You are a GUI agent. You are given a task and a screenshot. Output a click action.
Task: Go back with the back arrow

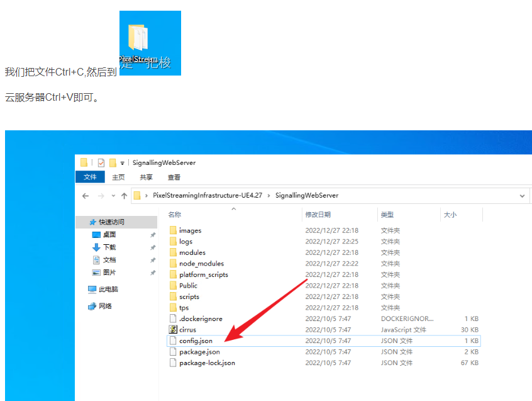[x=86, y=196]
